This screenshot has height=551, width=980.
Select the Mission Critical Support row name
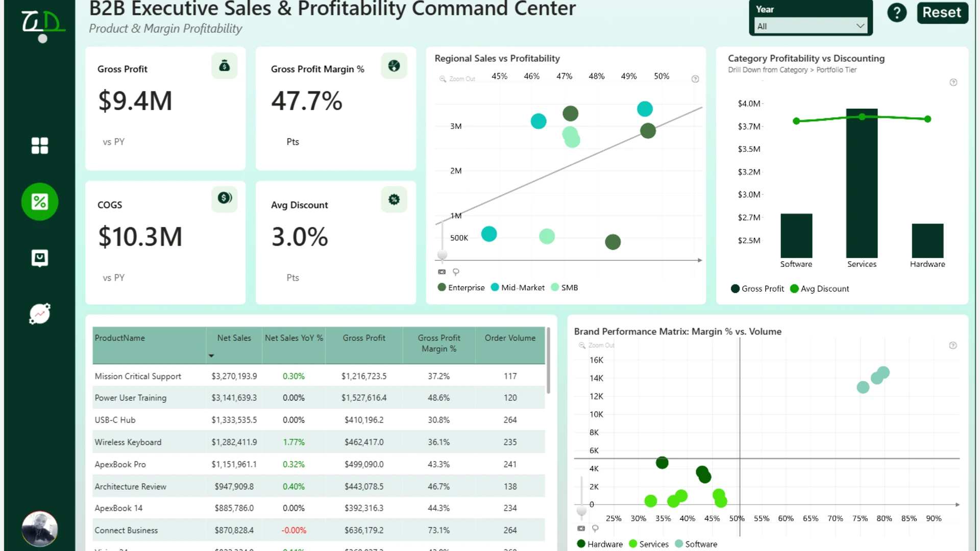[138, 377]
